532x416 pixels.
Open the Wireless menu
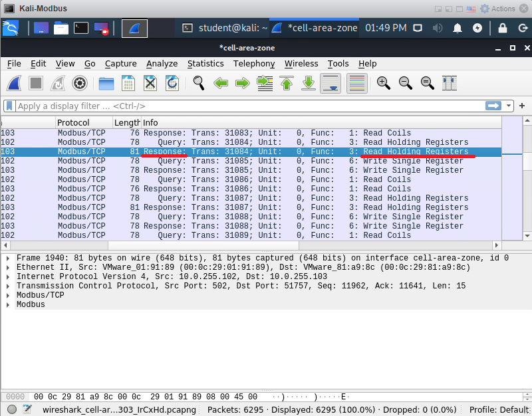click(x=301, y=64)
